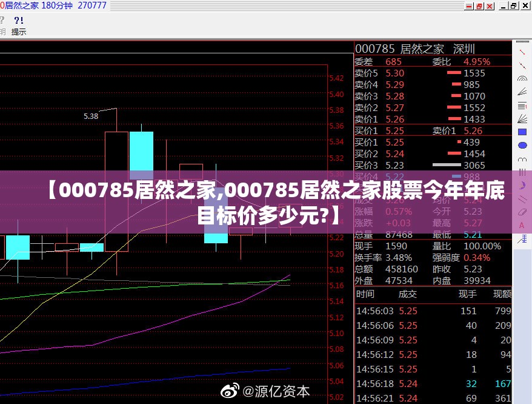Select the vertical cycle lines tool
This screenshot has width=532, height=404.
pyautogui.click(x=522, y=172)
